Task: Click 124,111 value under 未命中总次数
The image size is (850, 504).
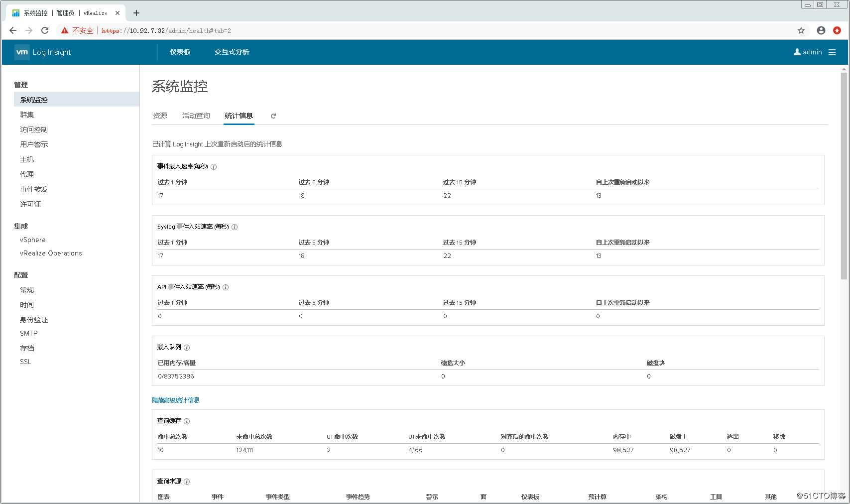Action: 244,450
